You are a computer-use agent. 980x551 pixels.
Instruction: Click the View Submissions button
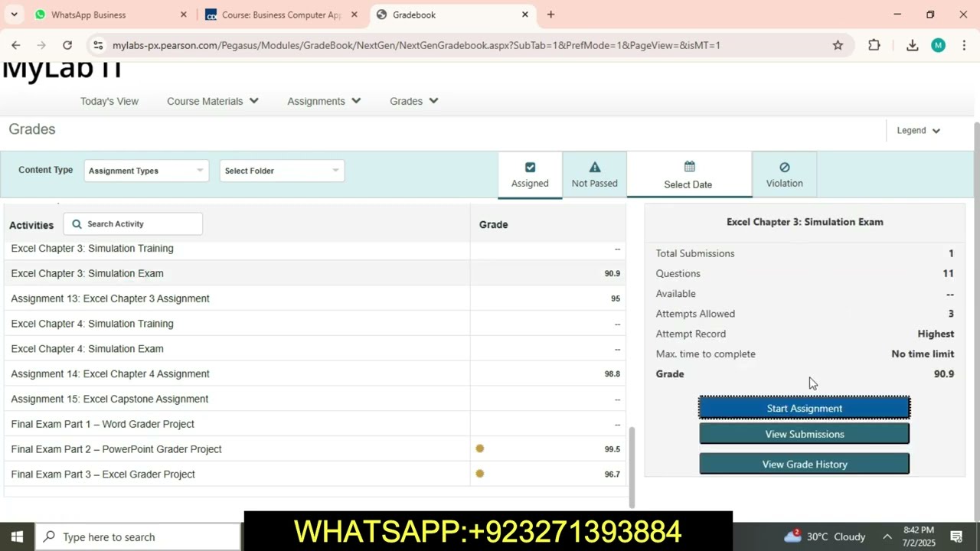point(805,434)
